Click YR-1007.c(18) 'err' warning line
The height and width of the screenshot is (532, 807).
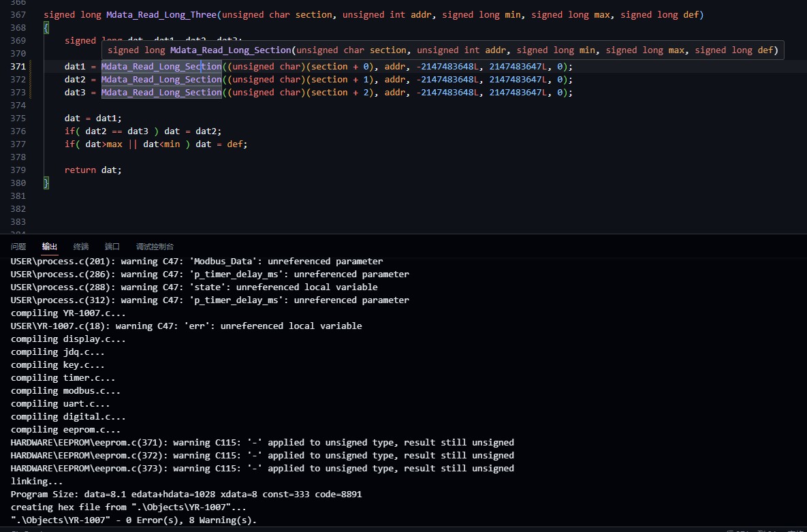point(186,326)
